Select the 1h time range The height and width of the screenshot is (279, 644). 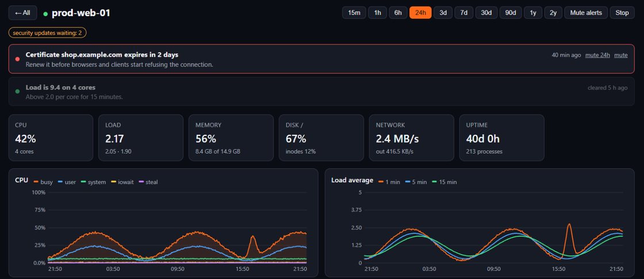[377, 13]
